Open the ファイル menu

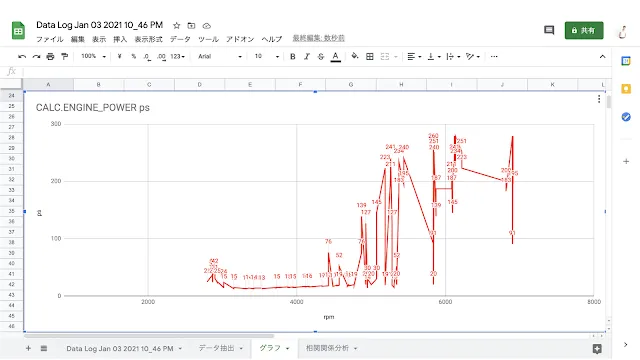pos(50,39)
